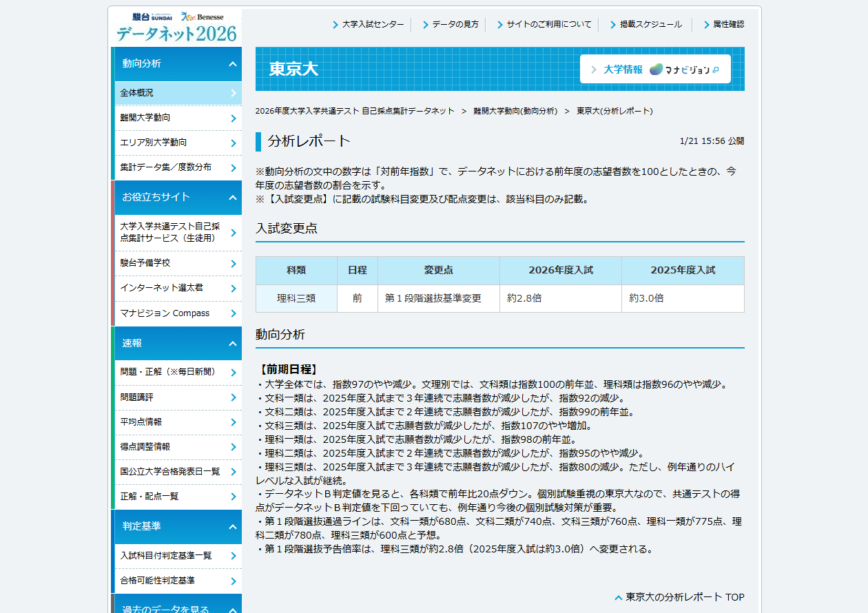
Task: Open 難関大学動向 in the sidebar
Action: pyautogui.click(x=172, y=118)
